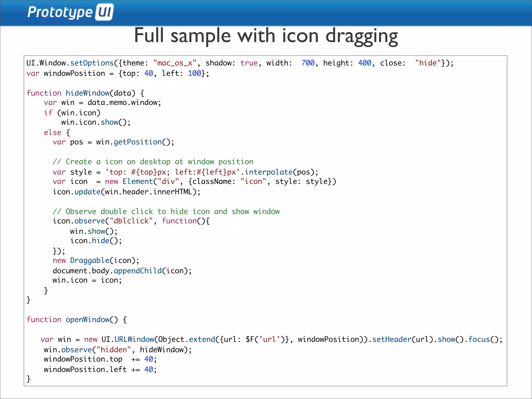Click the Element constructor name
The height and width of the screenshot is (399, 532).
click(x=138, y=182)
